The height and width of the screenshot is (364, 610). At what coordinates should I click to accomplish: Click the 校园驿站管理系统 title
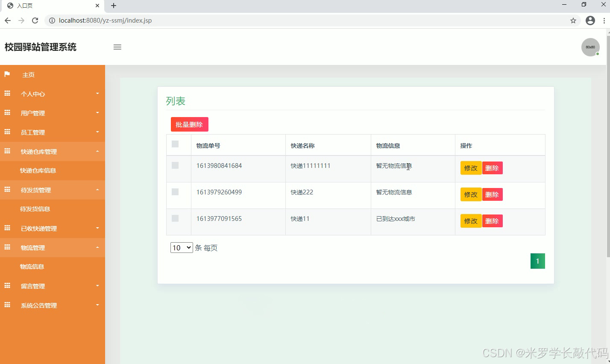[x=41, y=47]
